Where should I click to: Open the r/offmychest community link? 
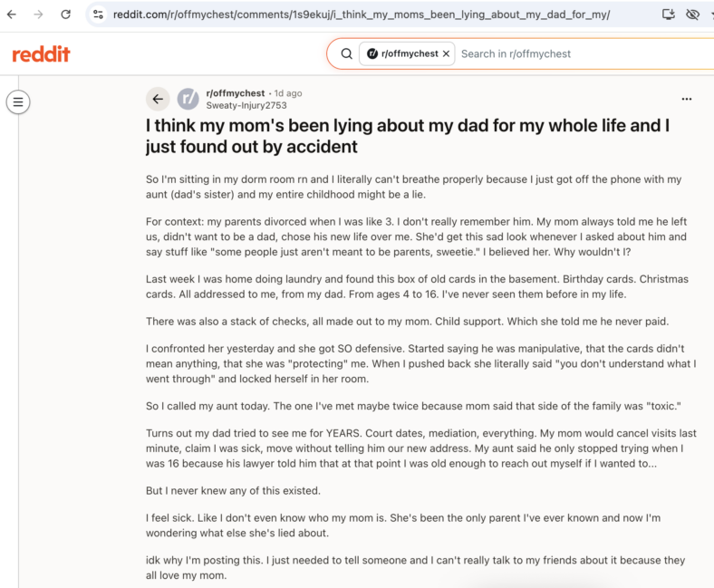(x=236, y=93)
